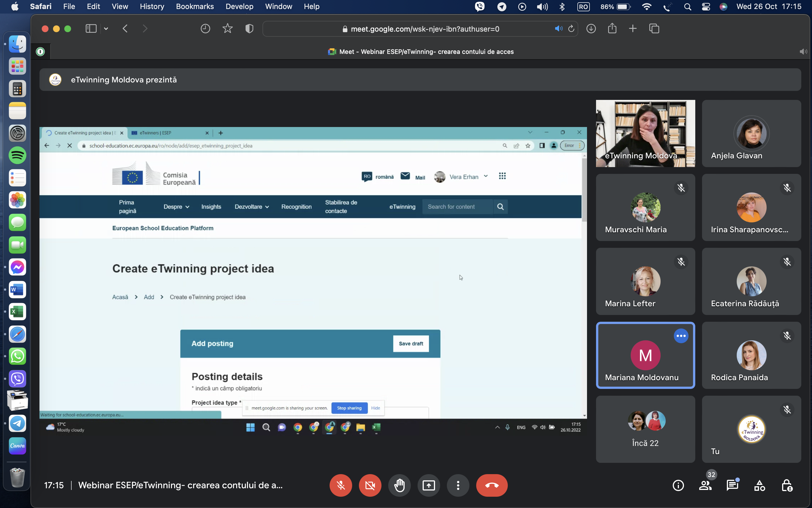Click the shared browser vertical scrollbar

[584, 190]
